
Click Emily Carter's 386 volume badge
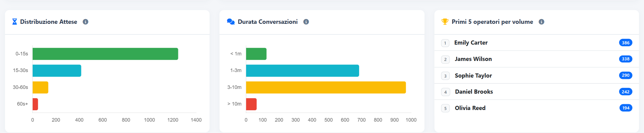[x=626, y=43]
